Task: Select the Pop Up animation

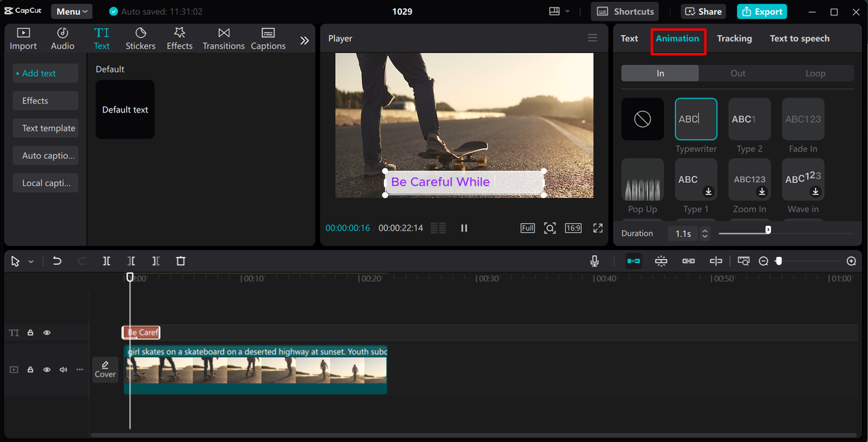Action: [x=642, y=180]
